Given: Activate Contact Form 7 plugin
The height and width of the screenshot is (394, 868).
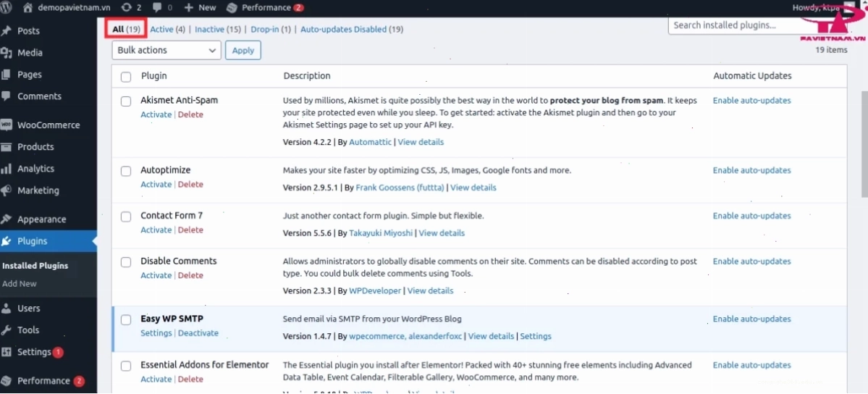Looking at the screenshot, I should (156, 230).
